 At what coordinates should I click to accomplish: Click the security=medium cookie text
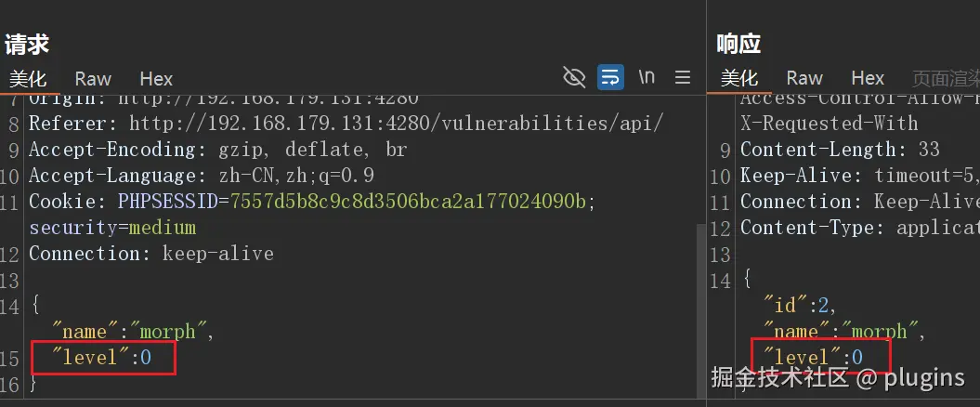112,227
